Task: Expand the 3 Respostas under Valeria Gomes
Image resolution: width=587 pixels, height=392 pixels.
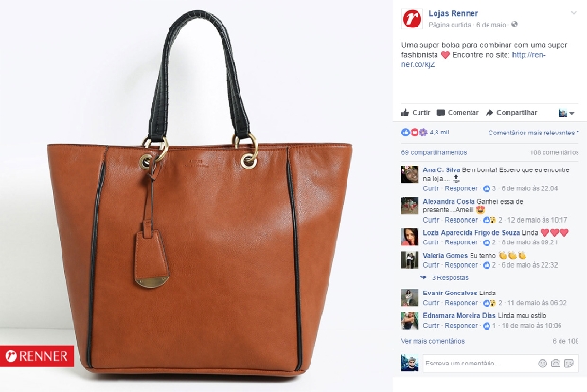Action: coord(450,277)
